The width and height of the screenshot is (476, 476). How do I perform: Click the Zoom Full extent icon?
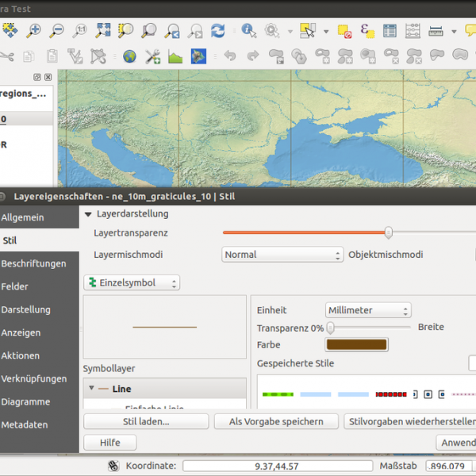tap(103, 30)
